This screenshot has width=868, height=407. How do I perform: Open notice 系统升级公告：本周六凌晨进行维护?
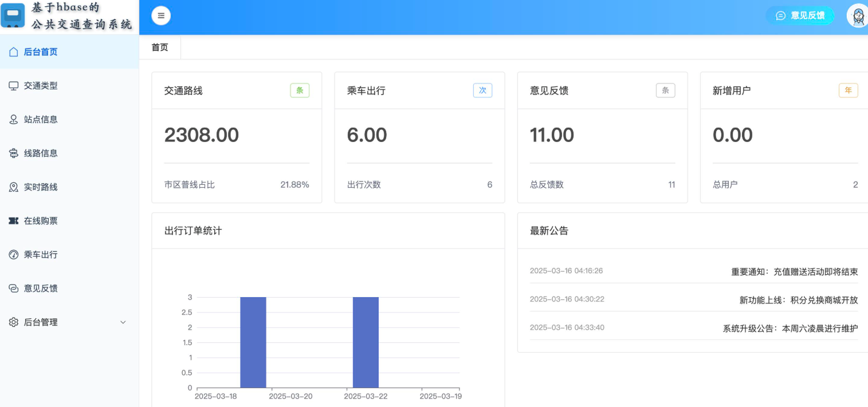(791, 329)
